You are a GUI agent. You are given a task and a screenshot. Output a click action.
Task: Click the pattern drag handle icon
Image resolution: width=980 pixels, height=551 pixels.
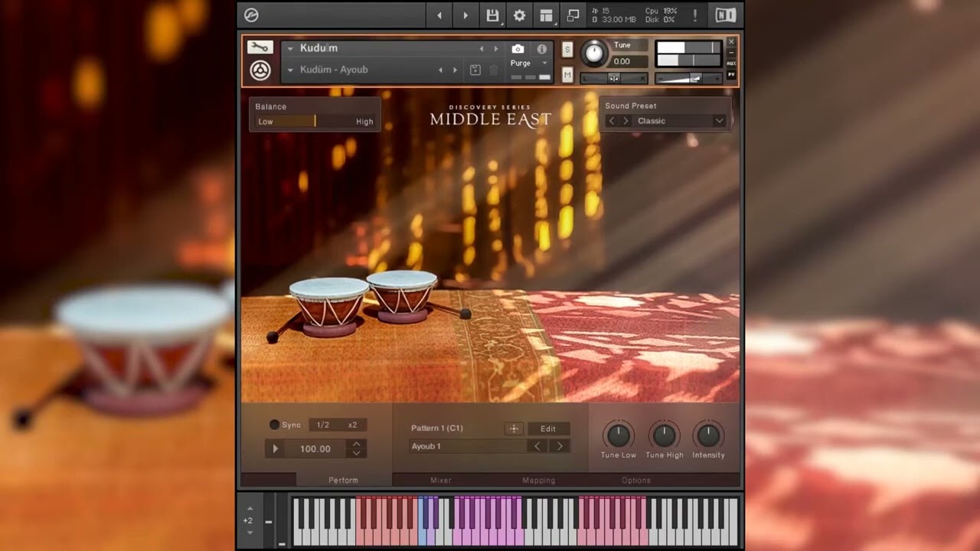coord(514,429)
